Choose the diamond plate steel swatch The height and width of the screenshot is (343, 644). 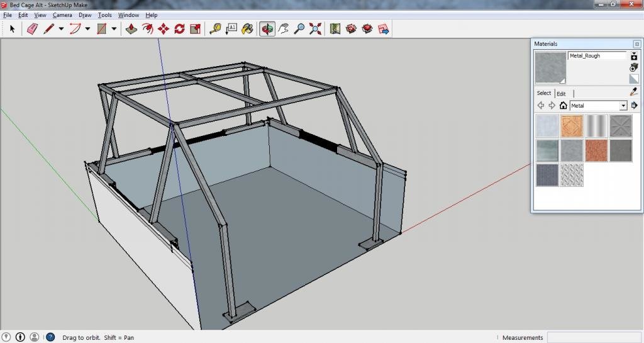coord(572,175)
